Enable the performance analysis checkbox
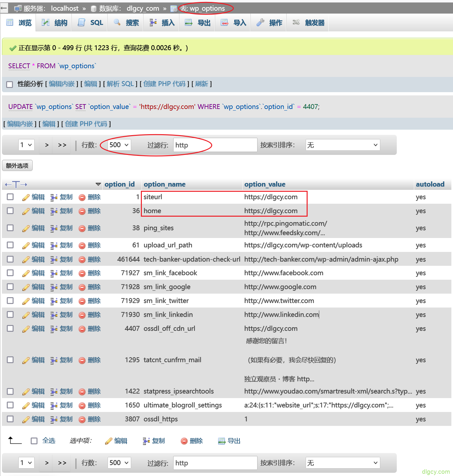The height and width of the screenshot is (476, 453). [x=10, y=84]
